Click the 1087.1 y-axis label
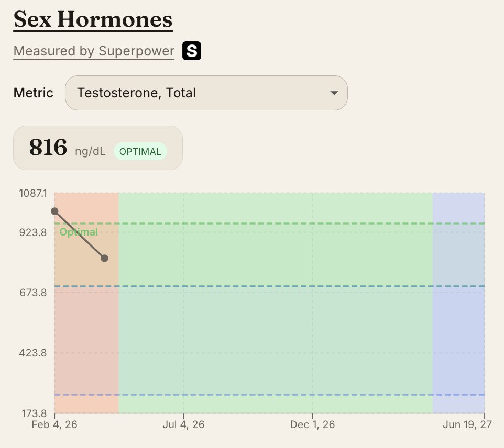 33,193
